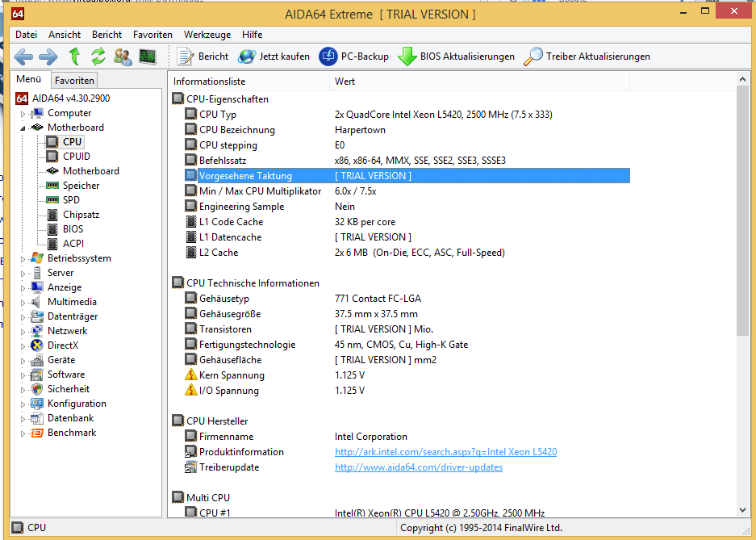This screenshot has width=756, height=540.
Task: Select ACPI in the tree
Action: (x=73, y=244)
